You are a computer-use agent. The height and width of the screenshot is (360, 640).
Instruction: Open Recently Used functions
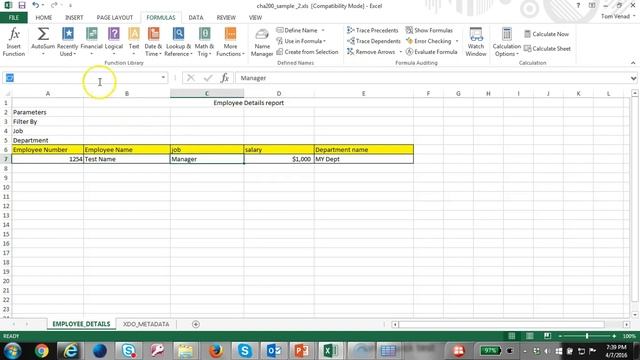pos(67,42)
